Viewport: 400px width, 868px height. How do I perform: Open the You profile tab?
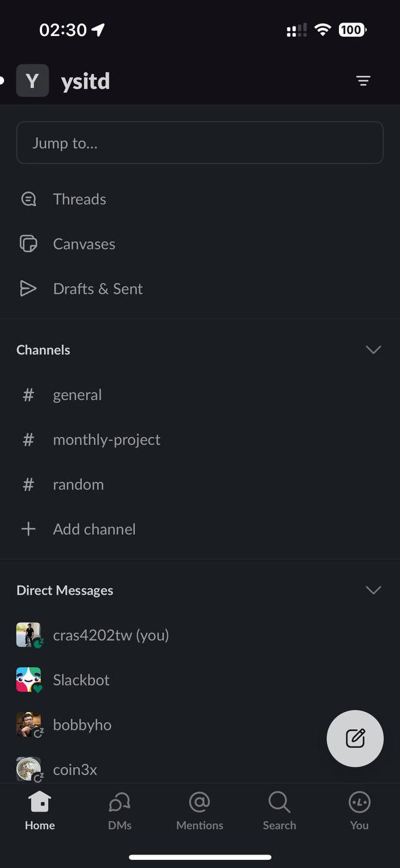click(x=359, y=812)
